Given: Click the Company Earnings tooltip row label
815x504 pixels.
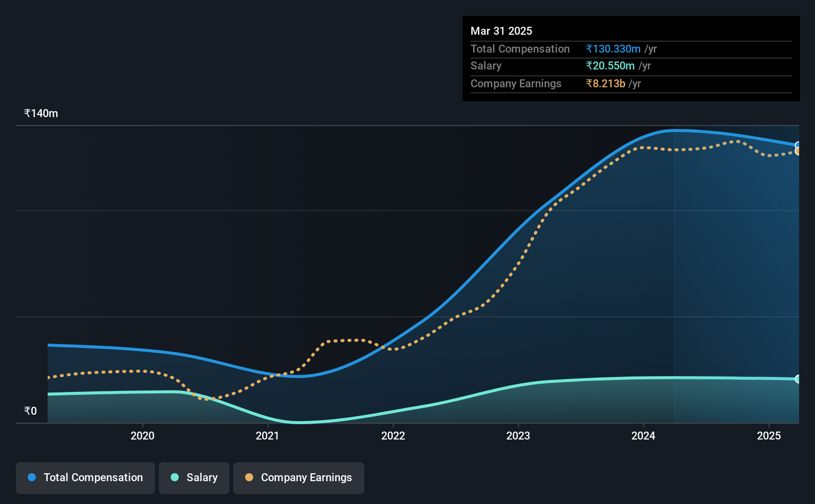Looking at the screenshot, I should pyautogui.click(x=516, y=83).
